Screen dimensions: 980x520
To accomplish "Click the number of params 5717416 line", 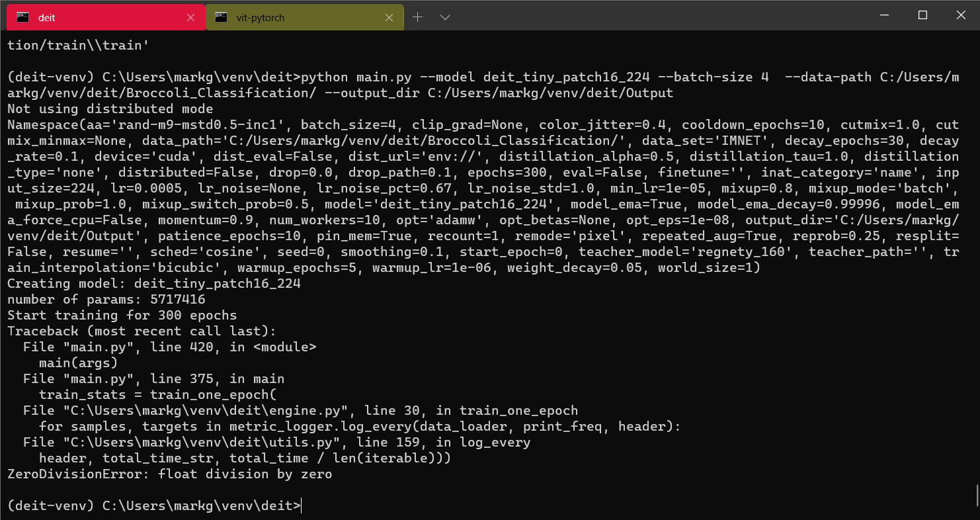I will tap(106, 300).
